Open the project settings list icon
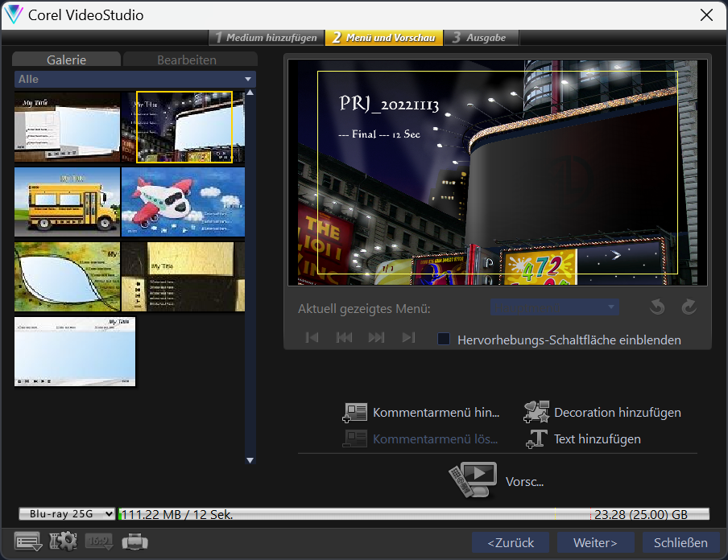This screenshot has width=728, height=560. (x=28, y=541)
